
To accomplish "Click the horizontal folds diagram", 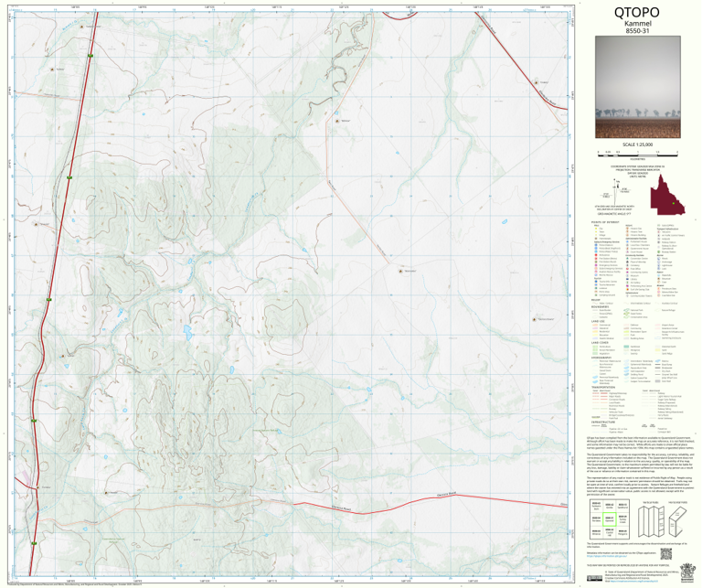I will (678, 522).
